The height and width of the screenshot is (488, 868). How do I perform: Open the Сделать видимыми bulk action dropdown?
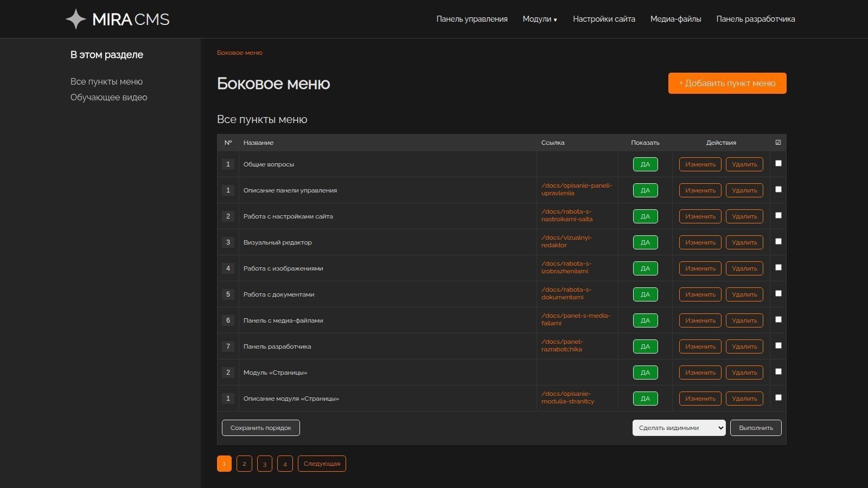[x=679, y=428]
